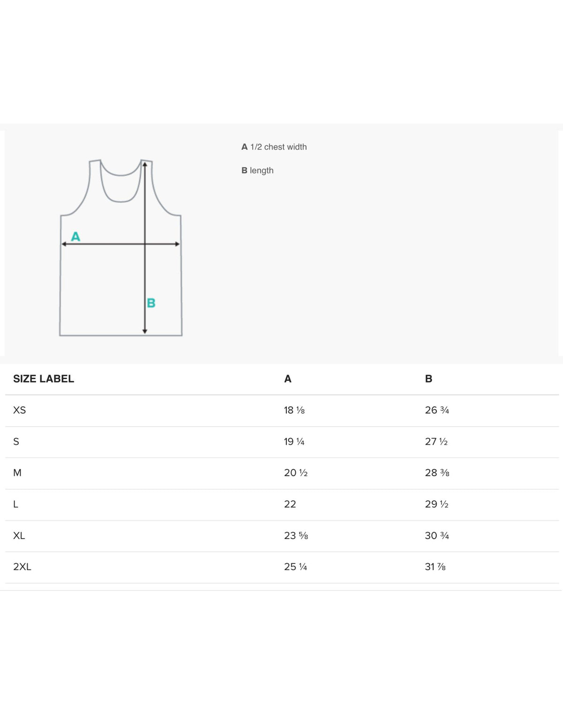Select the 2XL size row label
Image resolution: width=563 pixels, height=728 pixels.
22,567
